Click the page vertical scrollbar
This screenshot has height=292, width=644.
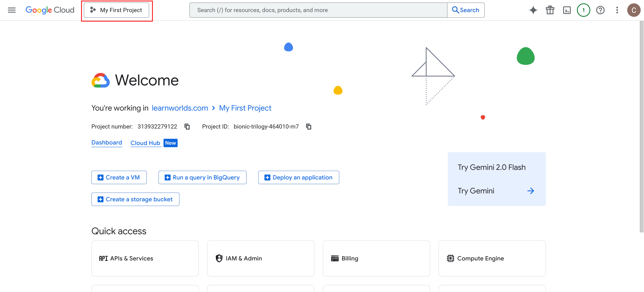pyautogui.click(x=641, y=125)
